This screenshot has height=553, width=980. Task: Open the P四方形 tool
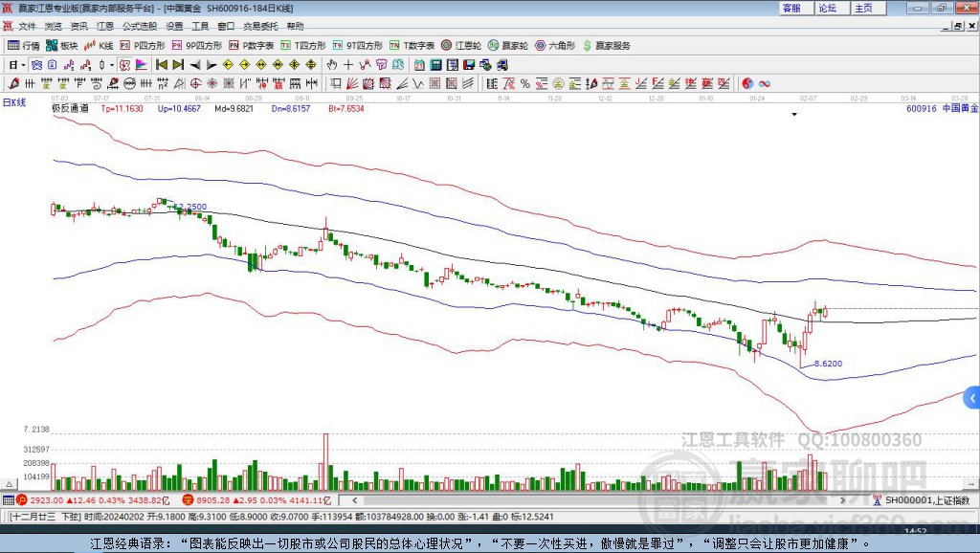point(143,46)
